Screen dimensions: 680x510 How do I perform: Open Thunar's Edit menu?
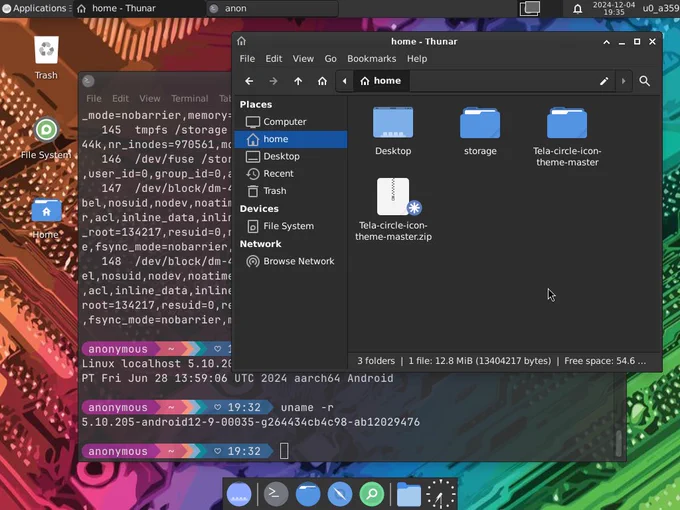click(x=274, y=59)
